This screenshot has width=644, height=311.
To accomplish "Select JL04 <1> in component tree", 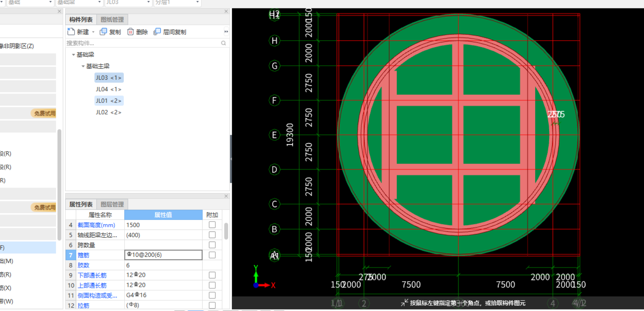I will (x=109, y=89).
